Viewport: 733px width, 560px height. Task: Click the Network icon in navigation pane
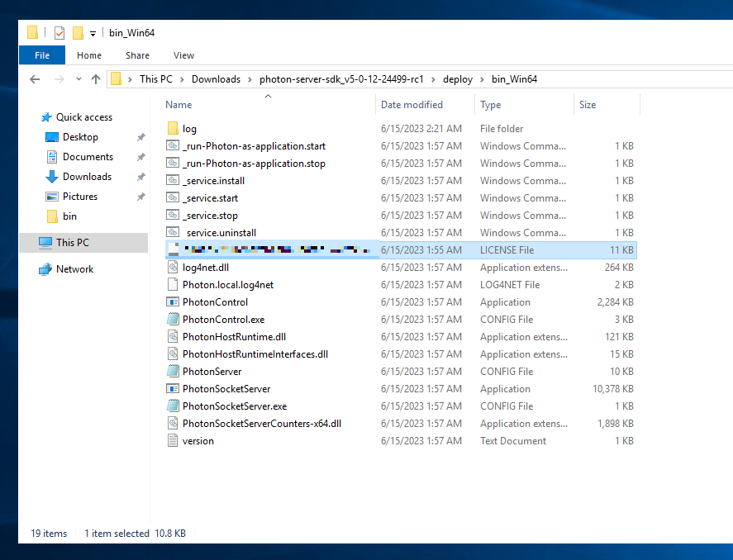click(x=45, y=269)
